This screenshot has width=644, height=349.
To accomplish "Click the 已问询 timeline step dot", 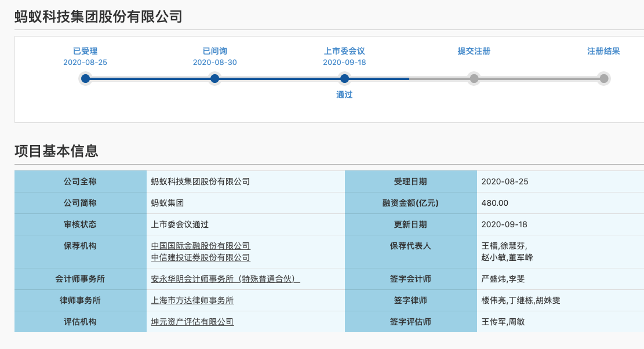I will [215, 79].
